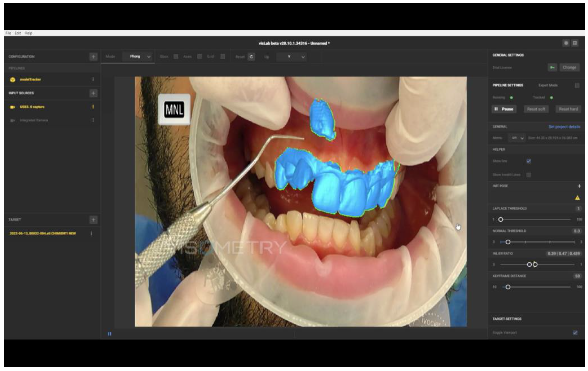Open the Up axis Y dropdown
This screenshot has height=371, width=588.
[x=291, y=57]
